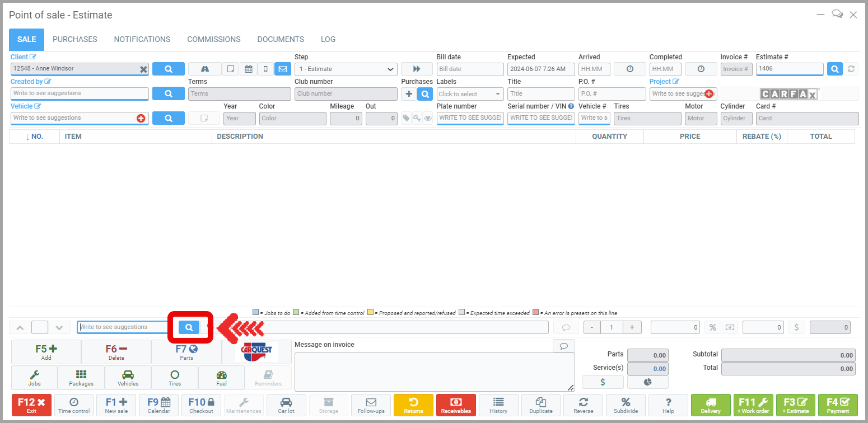
Task: Click the Fuel gauge button
Action: (221, 378)
